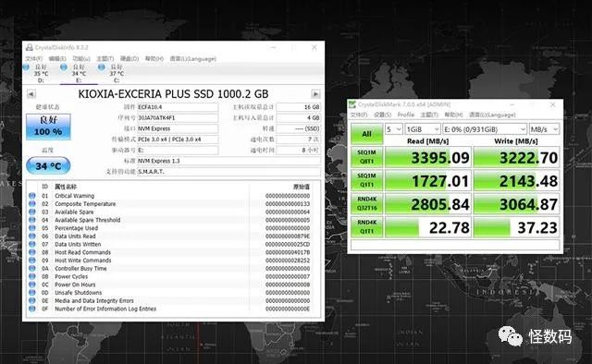
Task: Open the Profile menu in CrystalDiskMark
Action: coord(406,115)
